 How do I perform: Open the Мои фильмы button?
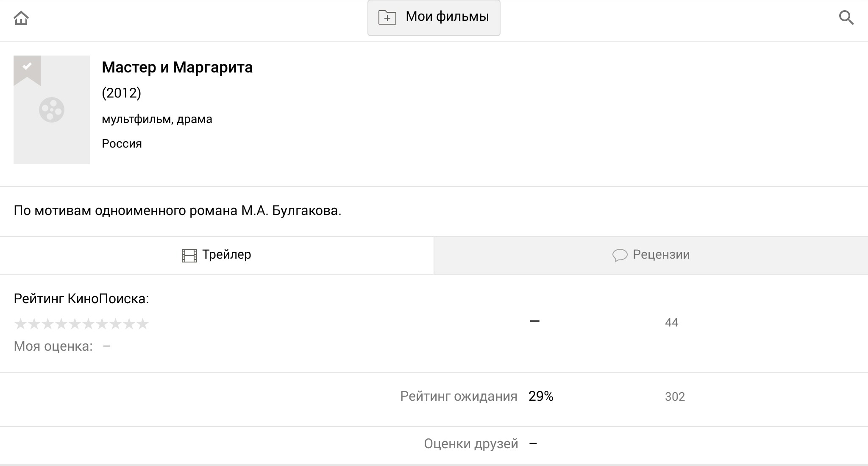[x=434, y=18]
